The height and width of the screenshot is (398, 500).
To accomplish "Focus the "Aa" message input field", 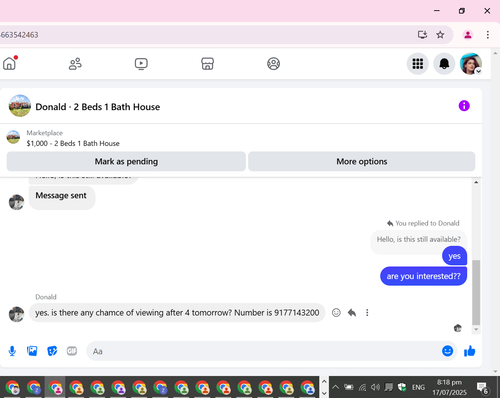I will point(263,351).
